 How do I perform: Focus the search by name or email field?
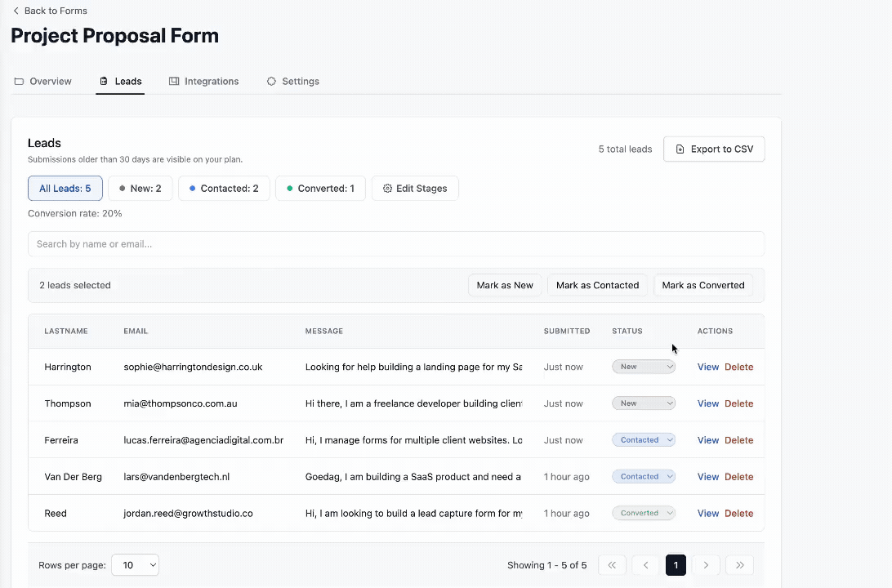(x=396, y=244)
